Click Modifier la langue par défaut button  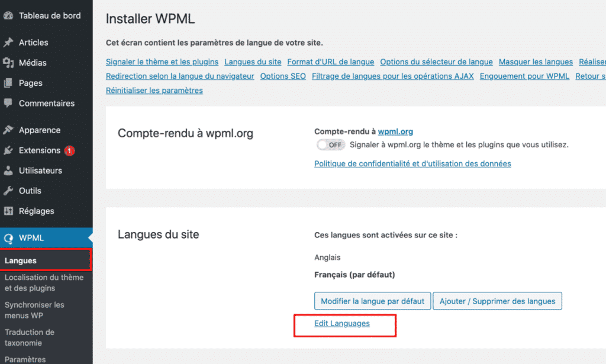[x=372, y=301]
